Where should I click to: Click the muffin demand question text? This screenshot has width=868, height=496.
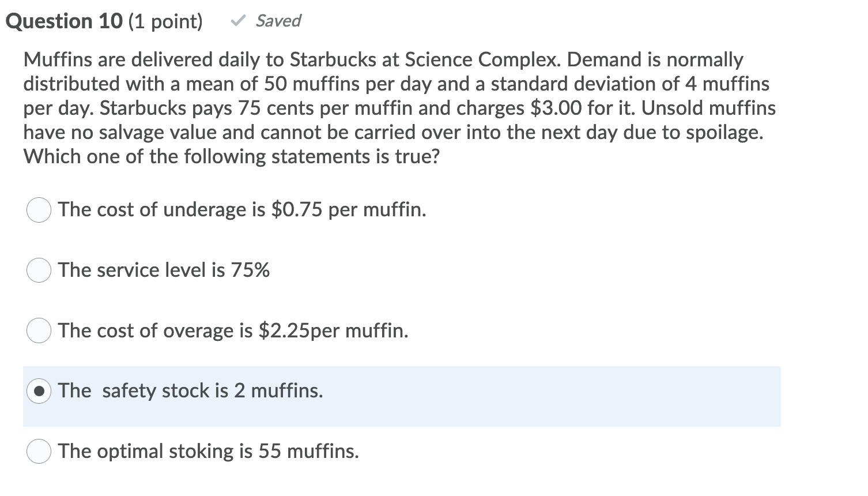pyautogui.click(x=398, y=108)
